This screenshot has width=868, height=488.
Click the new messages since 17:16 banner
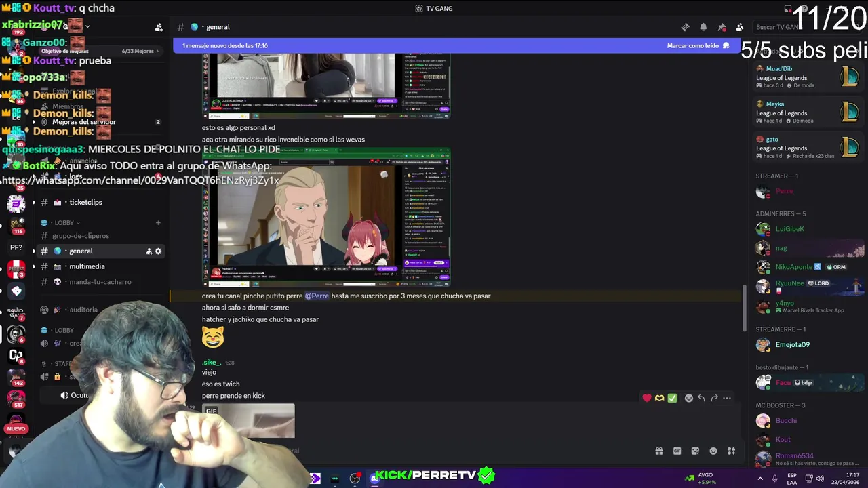tap(224, 46)
